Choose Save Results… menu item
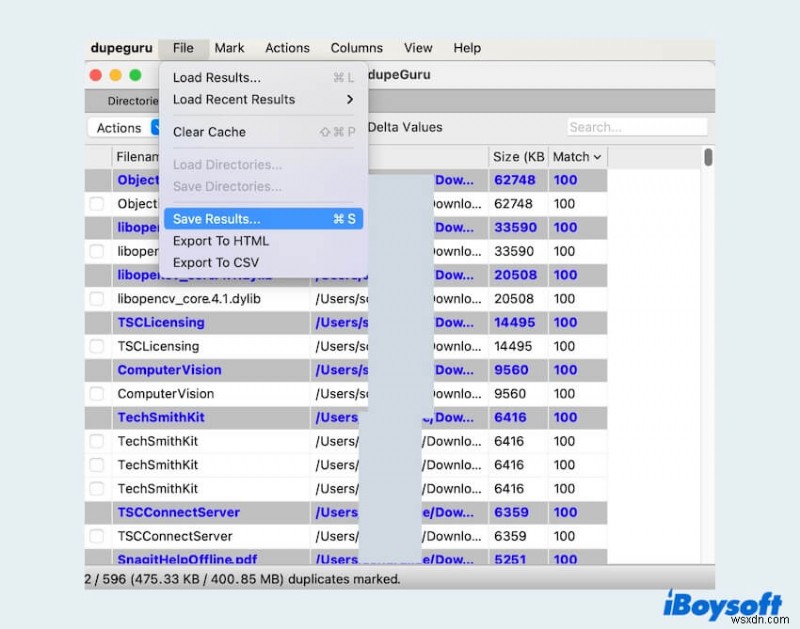This screenshot has width=800, height=629. (x=263, y=219)
